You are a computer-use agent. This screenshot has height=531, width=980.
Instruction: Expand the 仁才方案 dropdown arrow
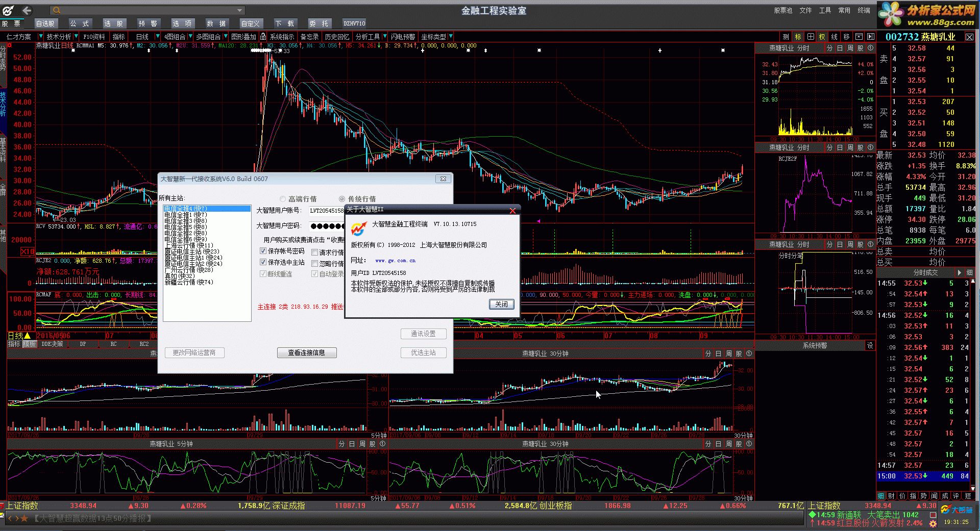coord(41,37)
